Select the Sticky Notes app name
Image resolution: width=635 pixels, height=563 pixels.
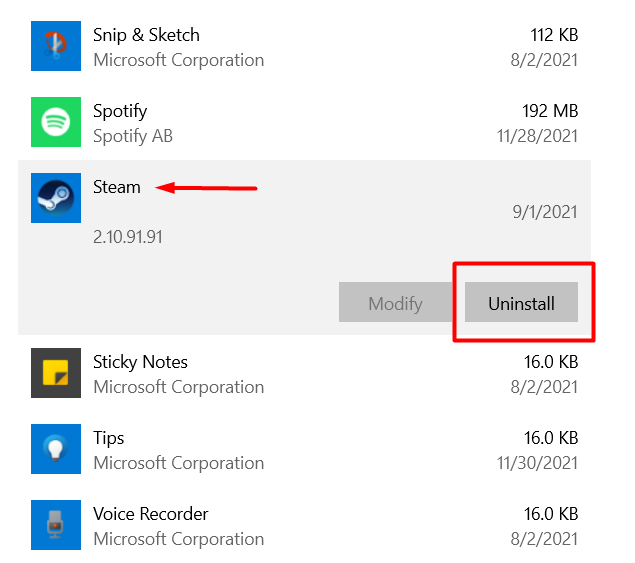pyautogui.click(x=140, y=362)
